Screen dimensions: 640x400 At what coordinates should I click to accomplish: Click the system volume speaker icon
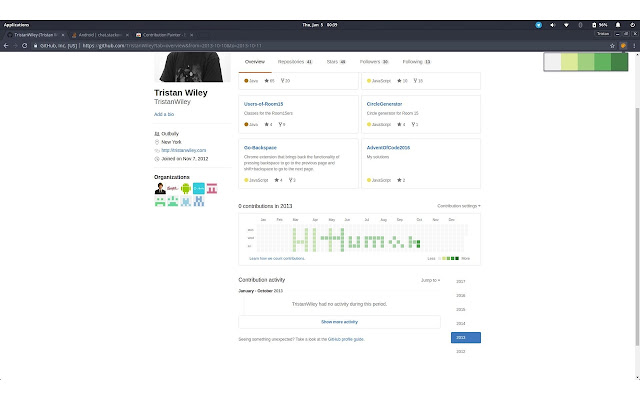[x=552, y=25]
